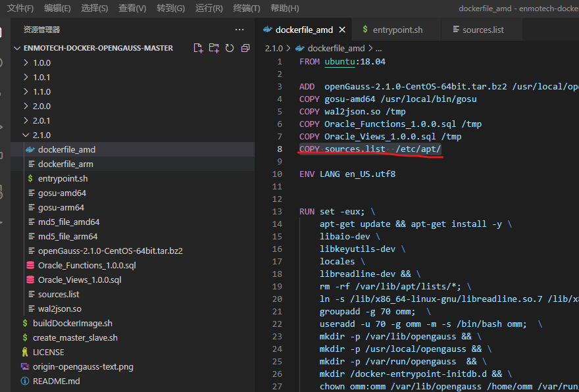The width and height of the screenshot is (579, 392).
Task: Refresh the explorer tree
Action: coord(230,48)
